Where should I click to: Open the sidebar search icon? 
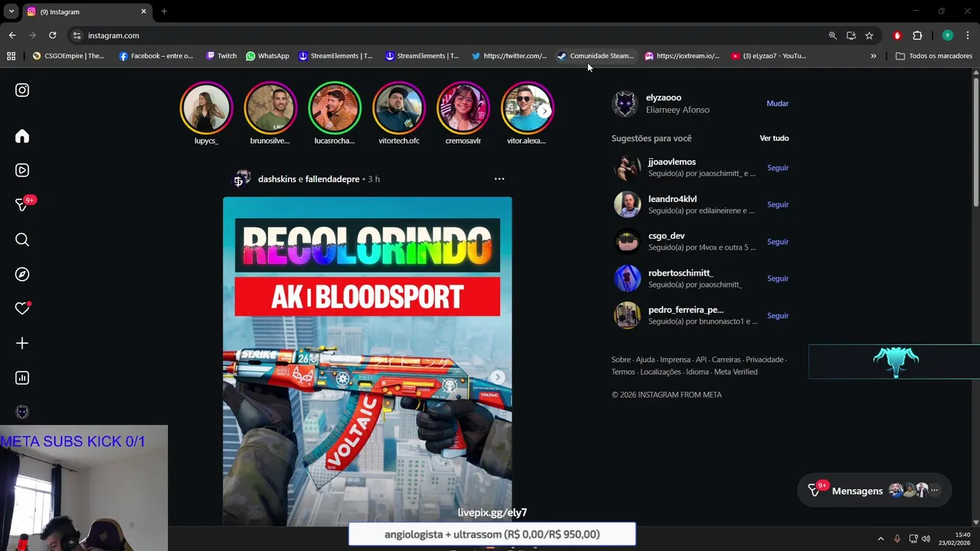[x=22, y=240]
